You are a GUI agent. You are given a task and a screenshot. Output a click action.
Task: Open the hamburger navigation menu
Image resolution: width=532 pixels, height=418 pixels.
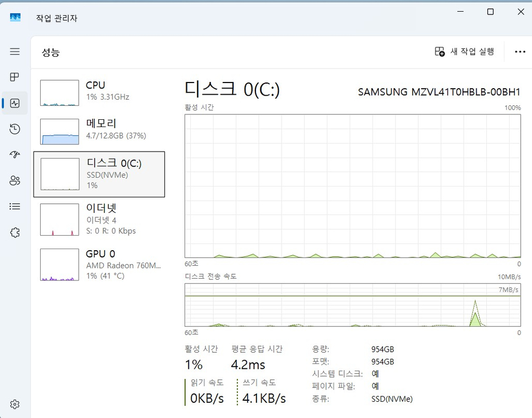(15, 51)
